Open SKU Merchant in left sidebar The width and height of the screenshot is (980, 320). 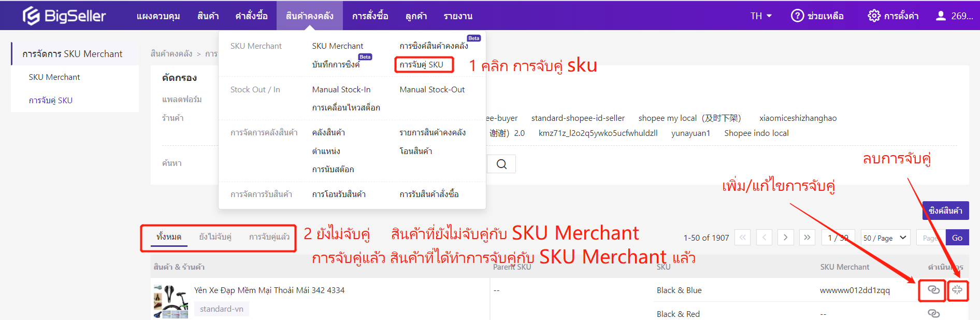point(54,77)
